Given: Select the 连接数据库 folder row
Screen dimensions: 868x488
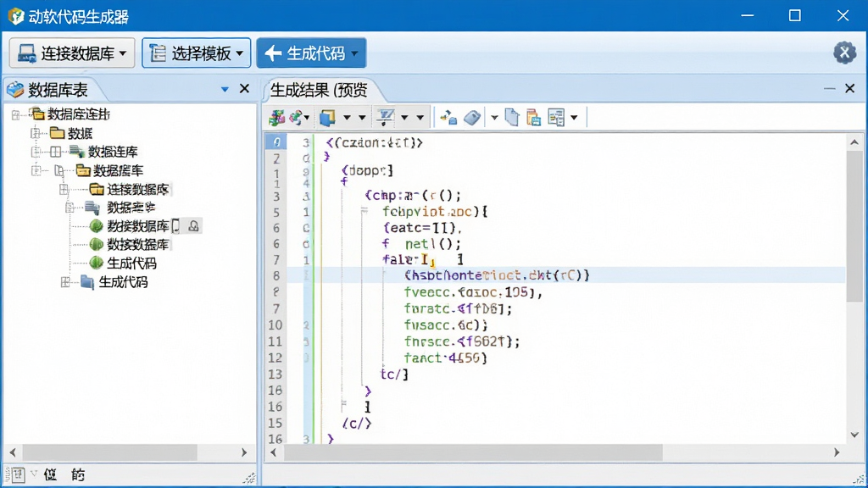Looking at the screenshot, I should [x=138, y=189].
